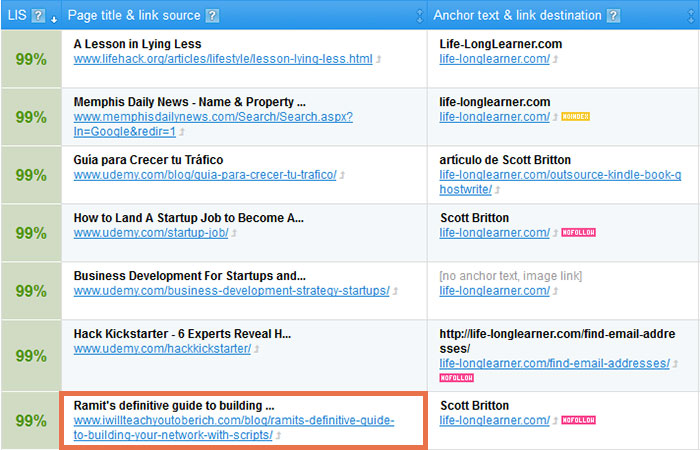Image resolution: width=700 pixels, height=450 pixels.
Task: Select title 'Guía para Crecer tu Tráfico'
Action: coord(148,160)
